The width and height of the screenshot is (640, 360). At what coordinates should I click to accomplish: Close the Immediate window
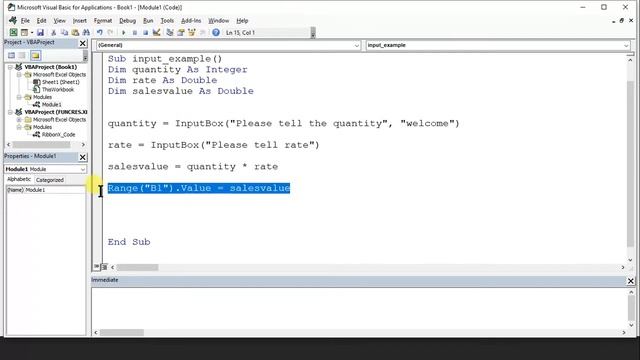[x=631, y=281]
